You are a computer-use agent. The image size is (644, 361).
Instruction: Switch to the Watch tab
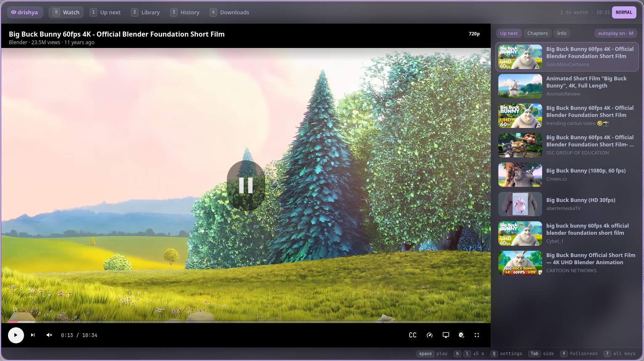(x=66, y=12)
